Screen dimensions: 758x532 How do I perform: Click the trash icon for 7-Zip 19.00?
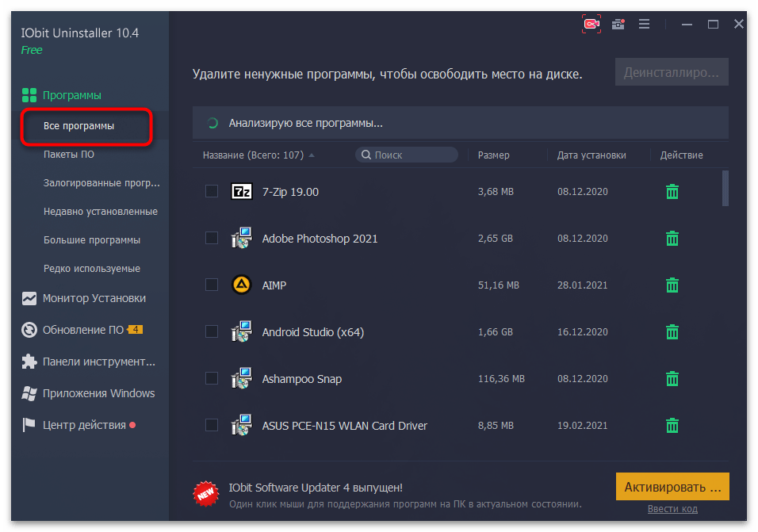click(672, 192)
